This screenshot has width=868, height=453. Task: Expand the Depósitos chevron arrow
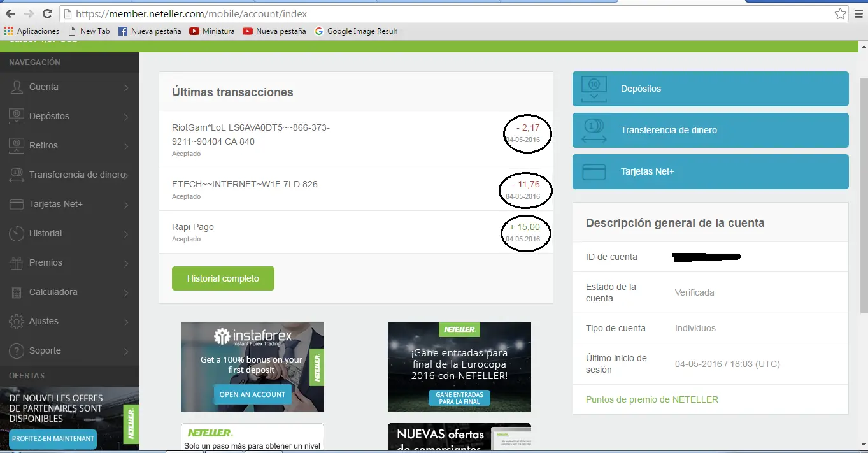(x=126, y=117)
